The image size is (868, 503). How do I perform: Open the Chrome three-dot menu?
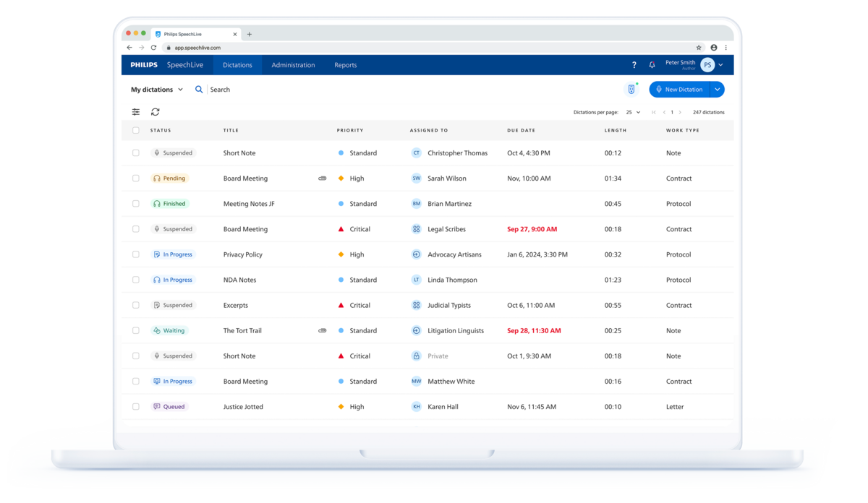[x=726, y=48]
